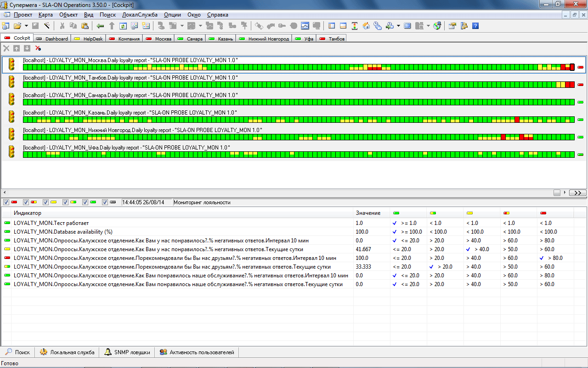Viewport: 588px width, 368px height.
Task: Click the >> expand button right of scrollbar
Action: coord(577,193)
